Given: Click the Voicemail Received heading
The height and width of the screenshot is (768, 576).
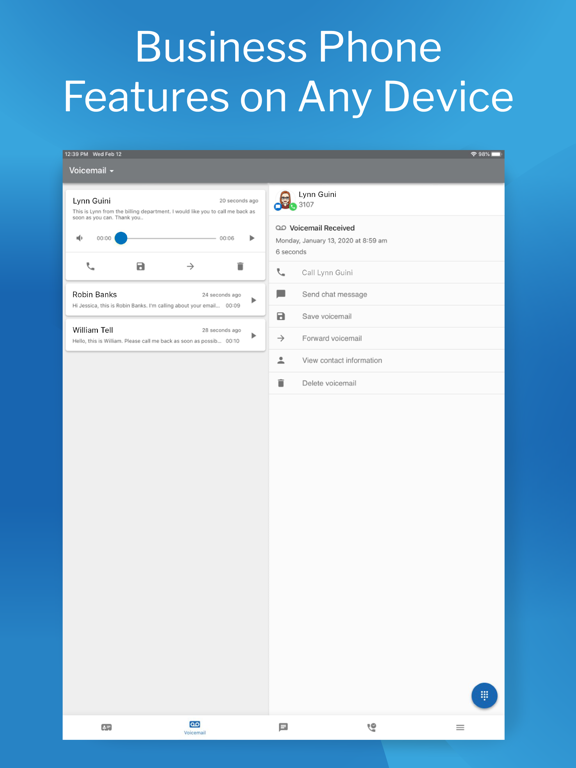Looking at the screenshot, I should tap(322, 228).
